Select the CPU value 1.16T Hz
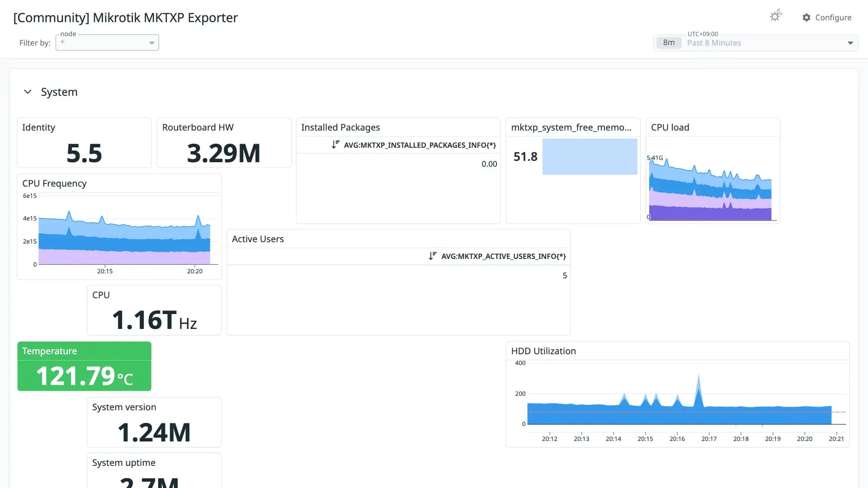 (x=154, y=320)
